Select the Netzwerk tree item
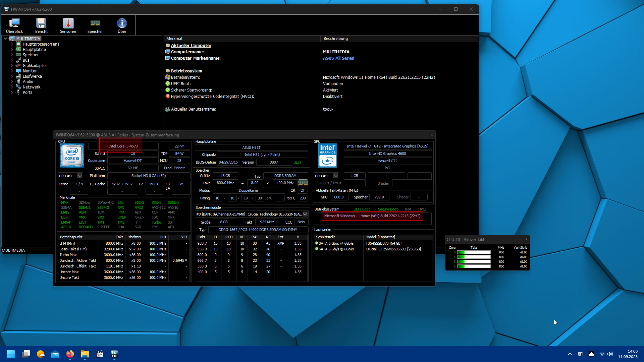Screen dimensions: 644x362 click(x=32, y=87)
